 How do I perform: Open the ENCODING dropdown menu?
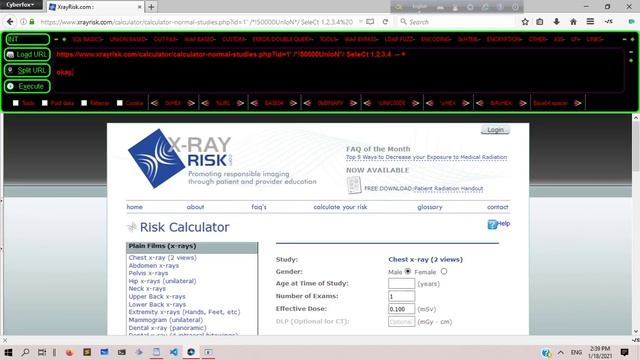tap(436, 39)
